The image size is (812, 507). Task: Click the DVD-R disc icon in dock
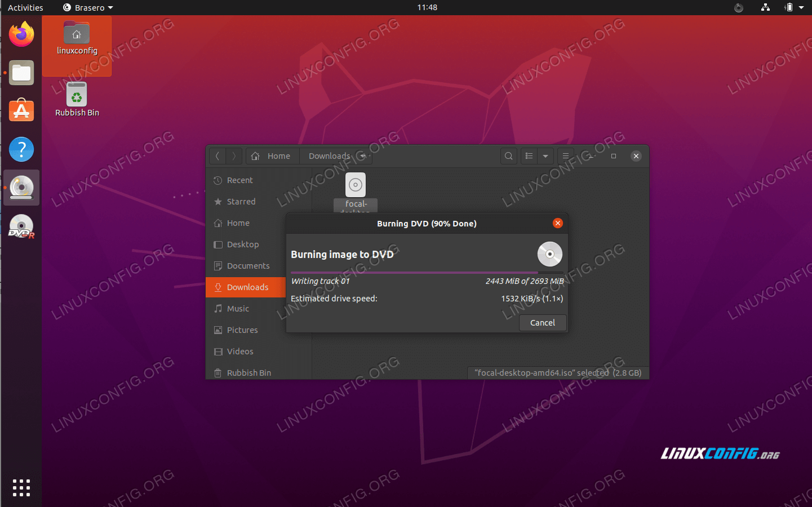(x=21, y=226)
